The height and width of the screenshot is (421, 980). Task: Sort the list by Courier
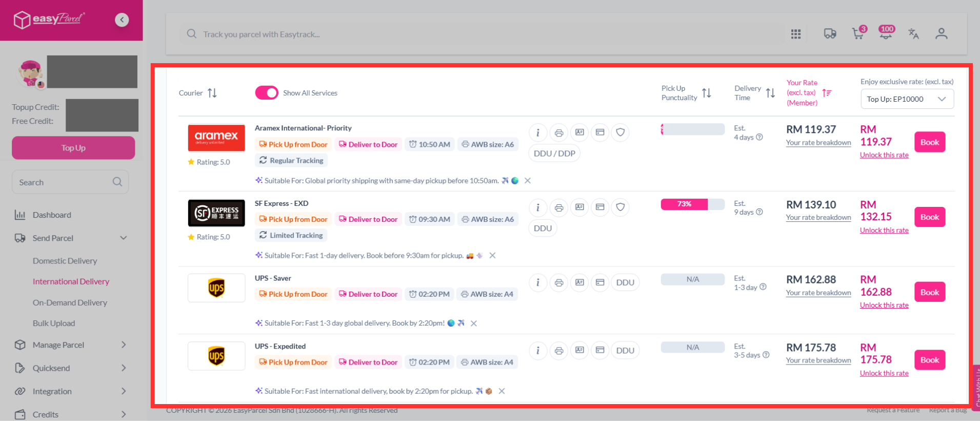point(212,93)
